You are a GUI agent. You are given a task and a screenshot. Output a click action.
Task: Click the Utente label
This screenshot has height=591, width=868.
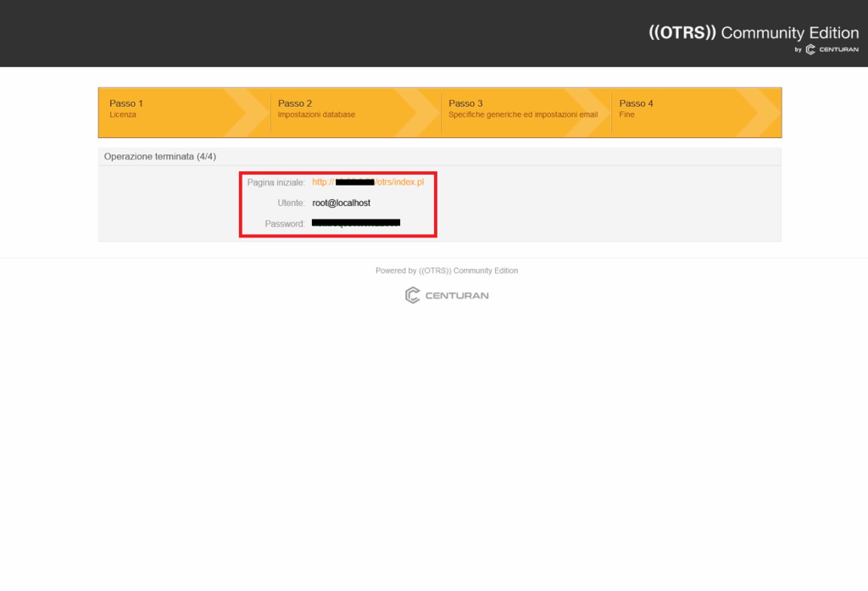coord(291,204)
